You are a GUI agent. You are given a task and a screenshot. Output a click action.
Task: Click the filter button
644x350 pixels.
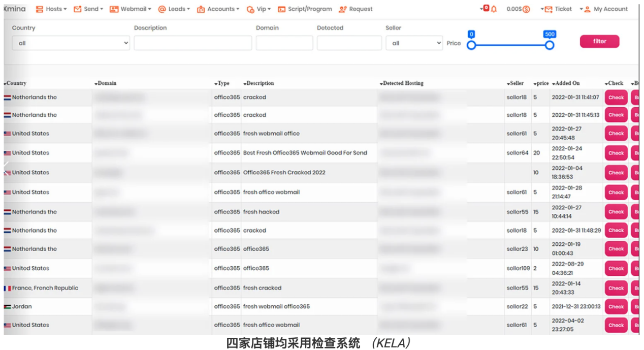click(600, 41)
